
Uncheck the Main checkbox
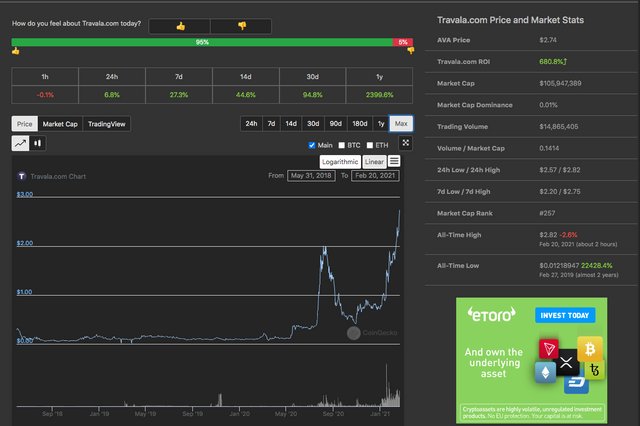(313, 145)
